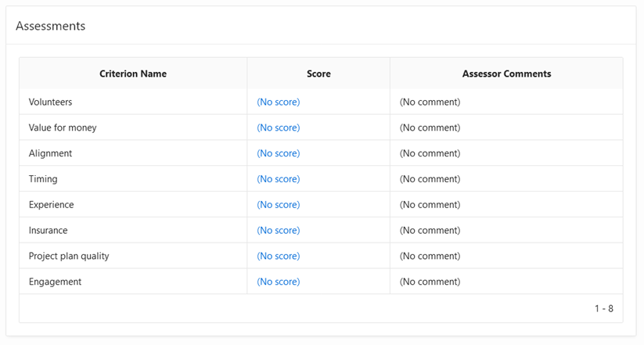Click the Assessments panel heading
Viewport: 644px width, 345px height.
(x=51, y=26)
